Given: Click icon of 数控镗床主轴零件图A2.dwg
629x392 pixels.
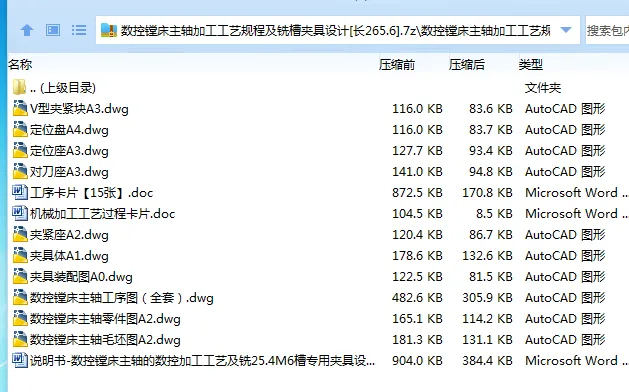Looking at the screenshot, I should click(20, 318).
